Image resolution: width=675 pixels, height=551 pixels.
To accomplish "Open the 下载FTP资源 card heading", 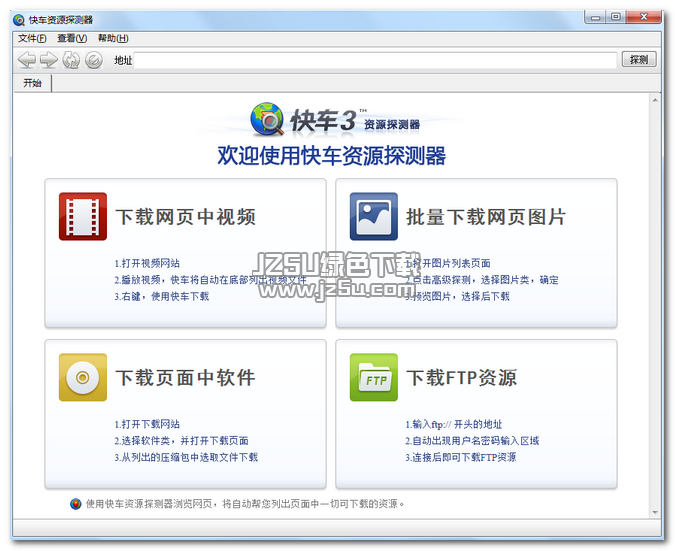I will 461,378.
